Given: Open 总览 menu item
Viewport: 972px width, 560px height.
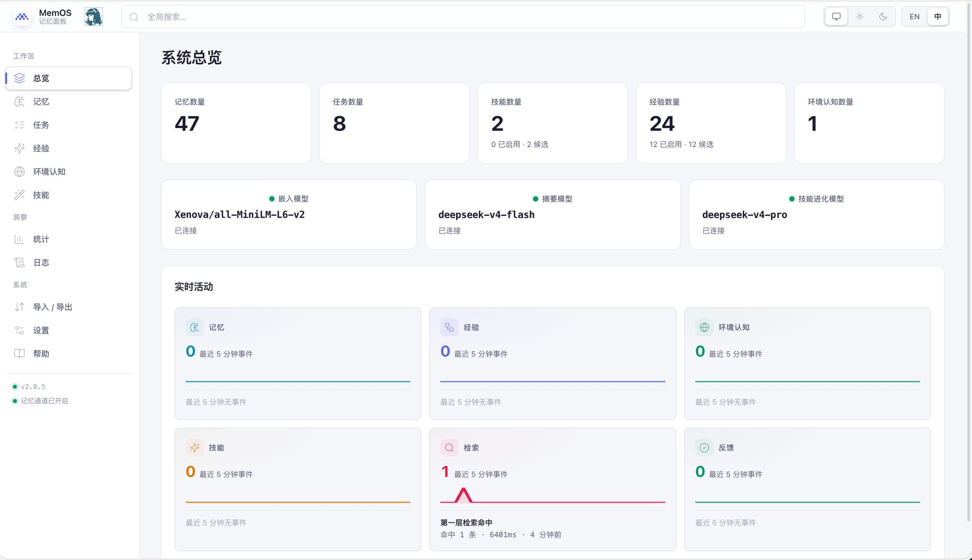Looking at the screenshot, I should click(68, 78).
